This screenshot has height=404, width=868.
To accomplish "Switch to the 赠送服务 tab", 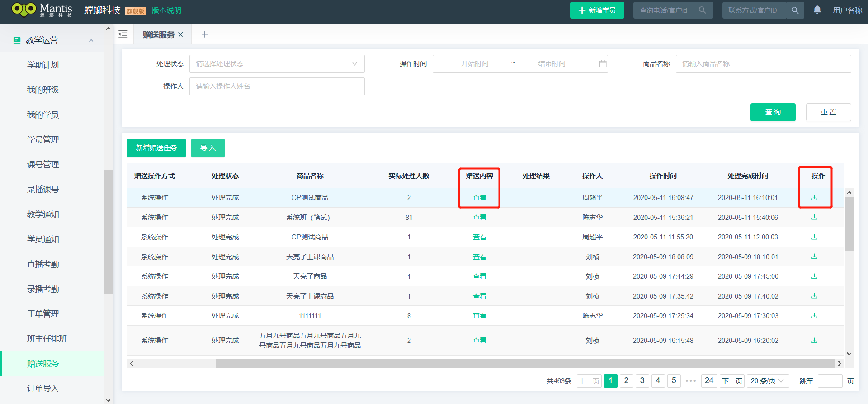I will pos(158,35).
